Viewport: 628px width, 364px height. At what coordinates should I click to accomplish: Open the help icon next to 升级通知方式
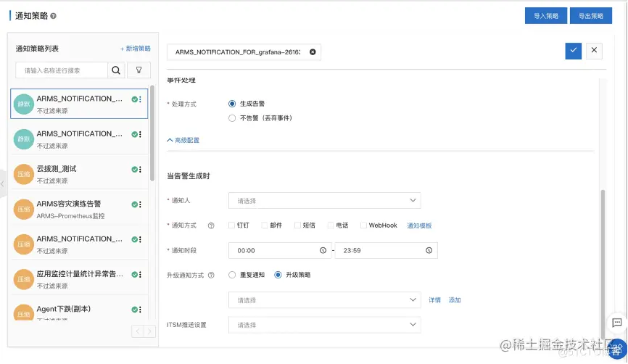point(211,275)
